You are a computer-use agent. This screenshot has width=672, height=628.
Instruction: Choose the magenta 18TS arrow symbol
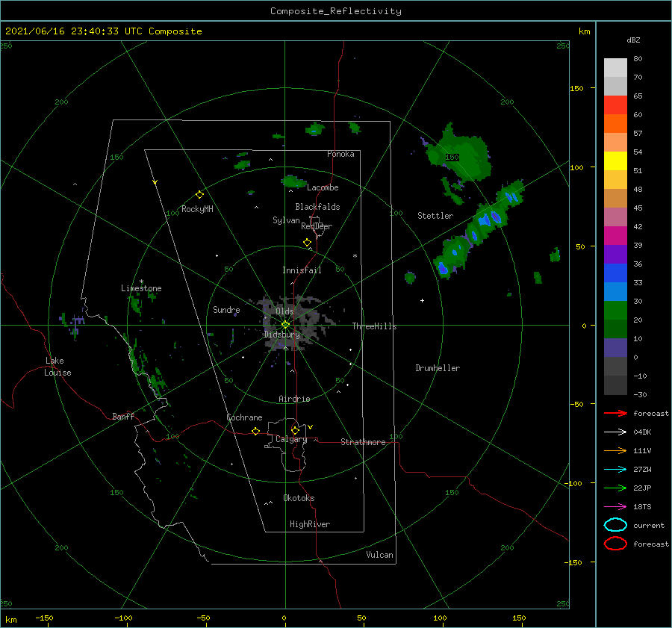tap(615, 507)
